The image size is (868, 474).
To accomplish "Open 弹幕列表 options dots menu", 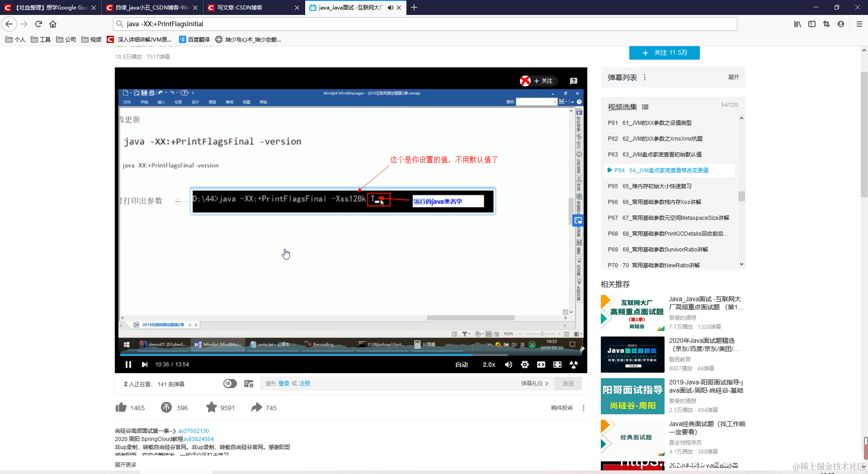I will pos(645,77).
